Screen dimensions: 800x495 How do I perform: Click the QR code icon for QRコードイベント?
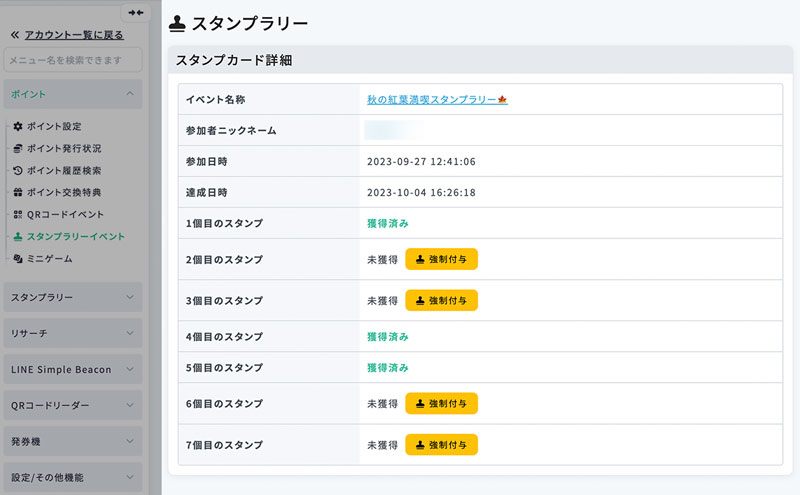point(18,215)
